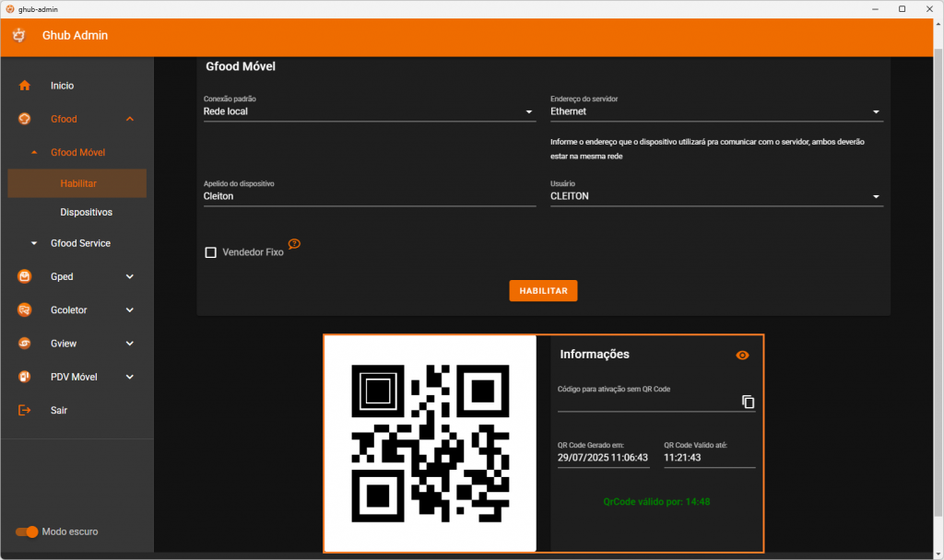Click the QrCode válido por countdown text
Screen dimensions: 944x560
click(x=656, y=502)
